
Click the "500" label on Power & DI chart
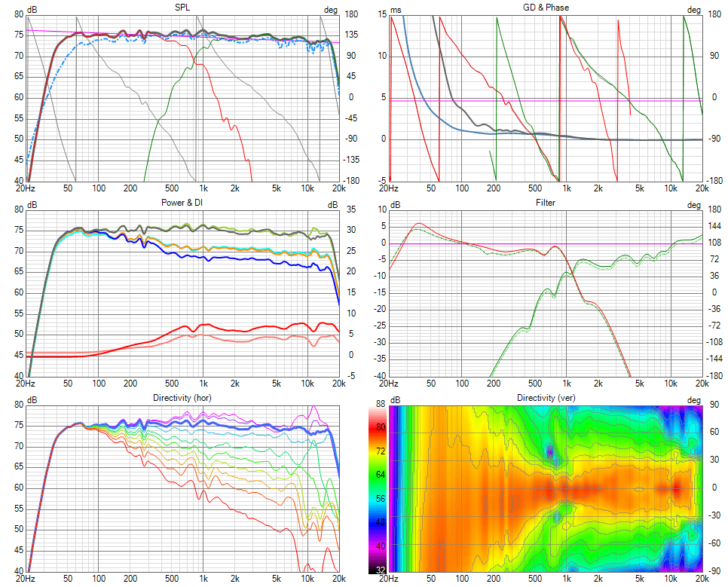click(172, 384)
